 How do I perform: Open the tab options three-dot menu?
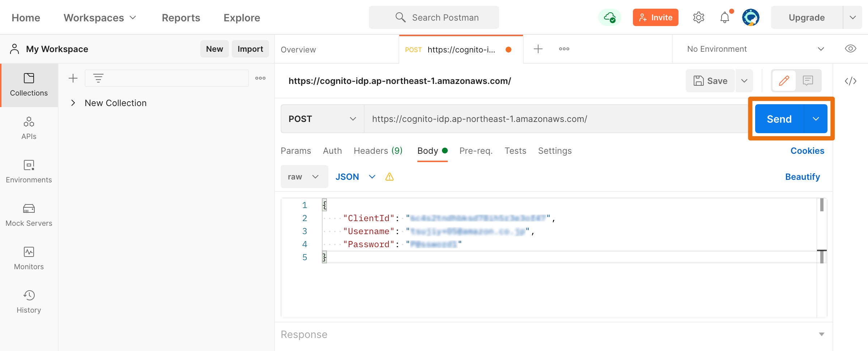coord(564,49)
